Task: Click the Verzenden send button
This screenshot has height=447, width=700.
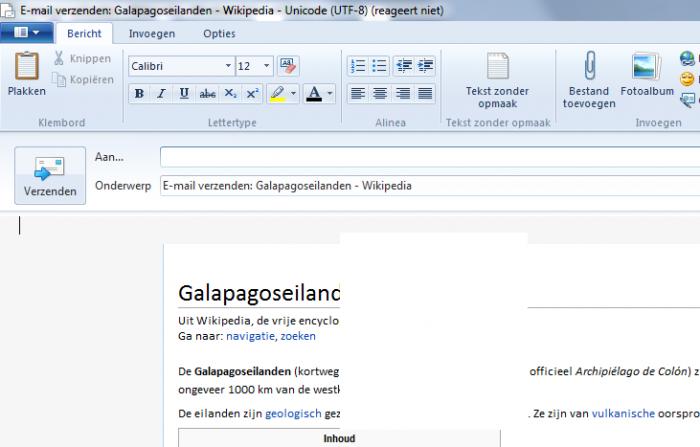Action: (50, 175)
